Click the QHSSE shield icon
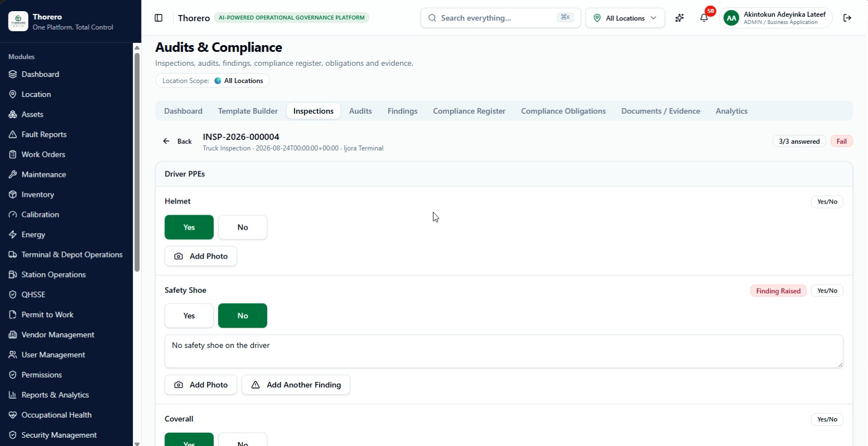This screenshot has width=868, height=446. [13, 294]
